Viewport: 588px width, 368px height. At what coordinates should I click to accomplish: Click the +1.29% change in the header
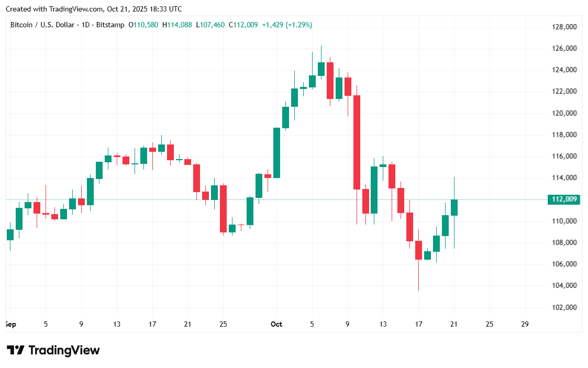pyautogui.click(x=298, y=25)
